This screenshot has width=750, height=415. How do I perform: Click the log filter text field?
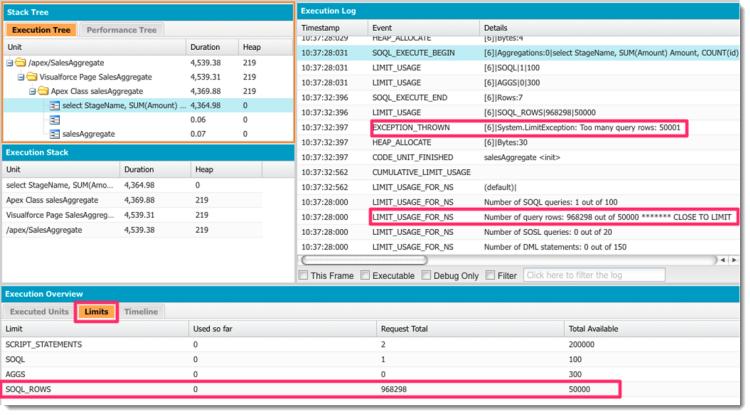click(592, 275)
